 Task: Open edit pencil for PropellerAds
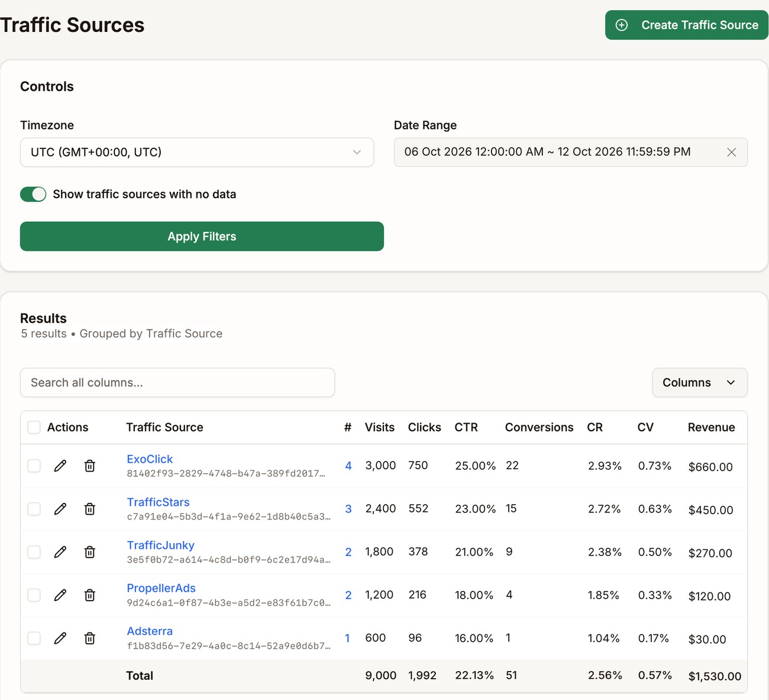pos(60,595)
